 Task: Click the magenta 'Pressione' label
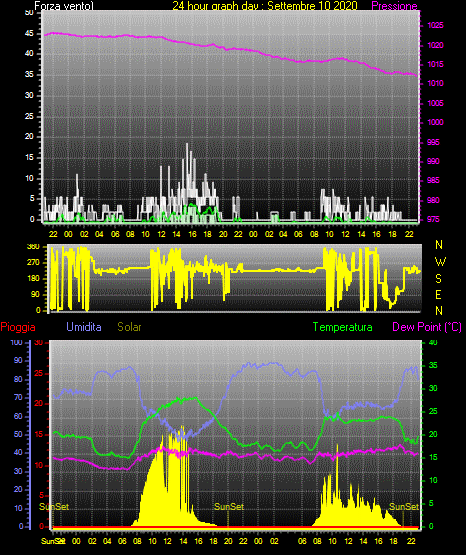click(x=394, y=6)
